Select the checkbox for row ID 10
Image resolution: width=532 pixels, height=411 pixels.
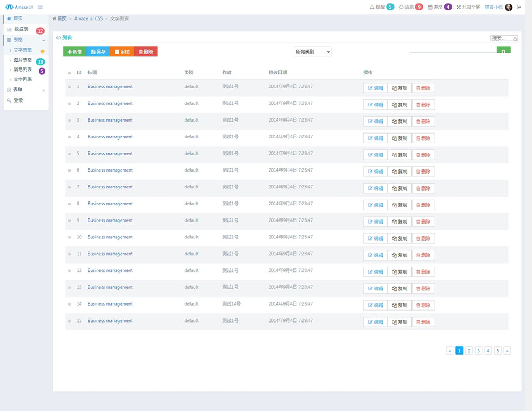click(69, 238)
